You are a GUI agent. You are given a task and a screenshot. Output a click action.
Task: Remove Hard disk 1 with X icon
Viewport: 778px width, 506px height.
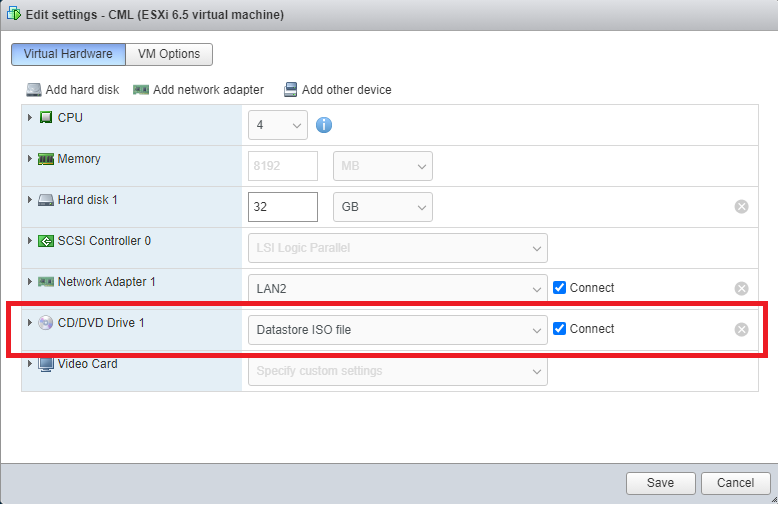click(741, 207)
